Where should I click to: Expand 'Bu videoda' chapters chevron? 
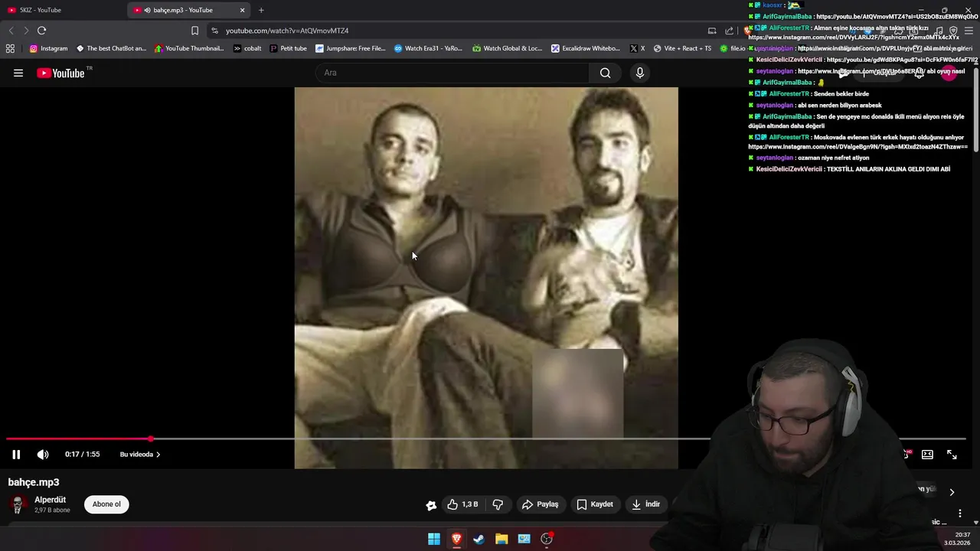[x=158, y=455]
